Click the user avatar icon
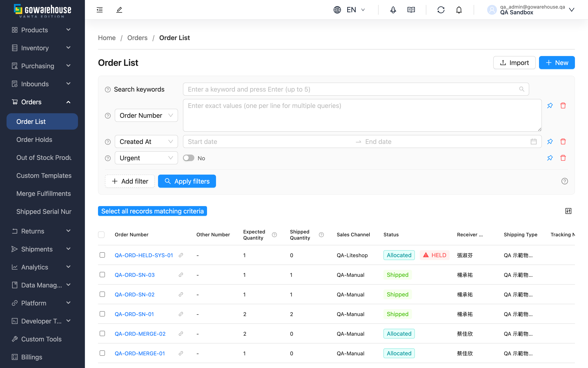Viewport: 588px width, 368px height. tap(492, 10)
